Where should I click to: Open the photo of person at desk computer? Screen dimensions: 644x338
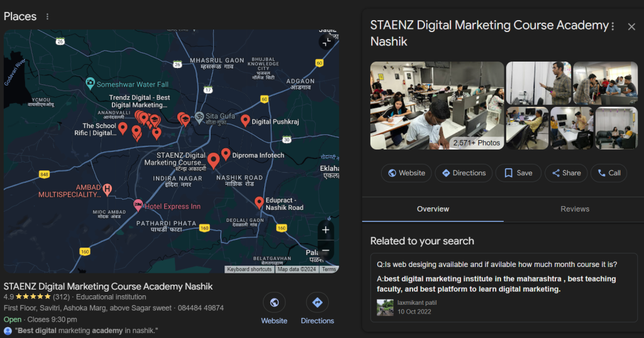pyautogui.click(x=528, y=128)
